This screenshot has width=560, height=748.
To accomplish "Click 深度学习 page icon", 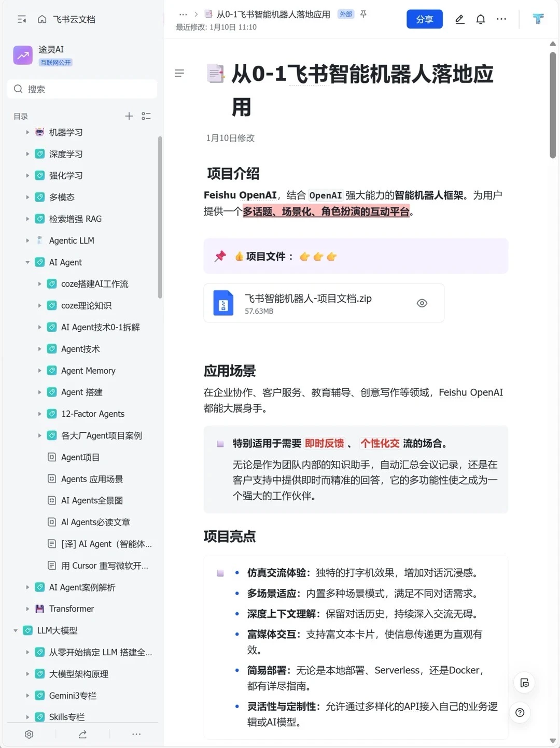I will (39, 154).
